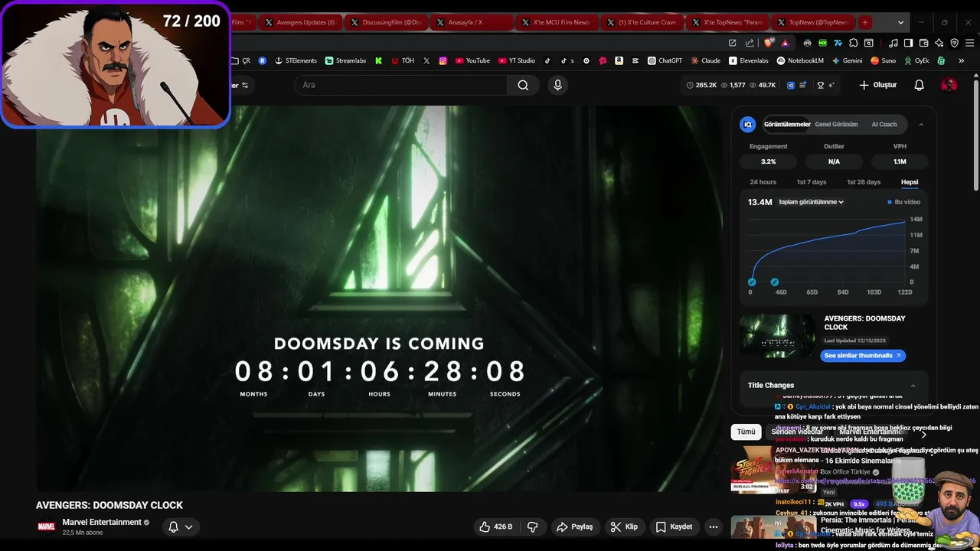This screenshot has width=980, height=551.
Task: Open the Marvel Entertainment channel link
Action: [x=102, y=522]
